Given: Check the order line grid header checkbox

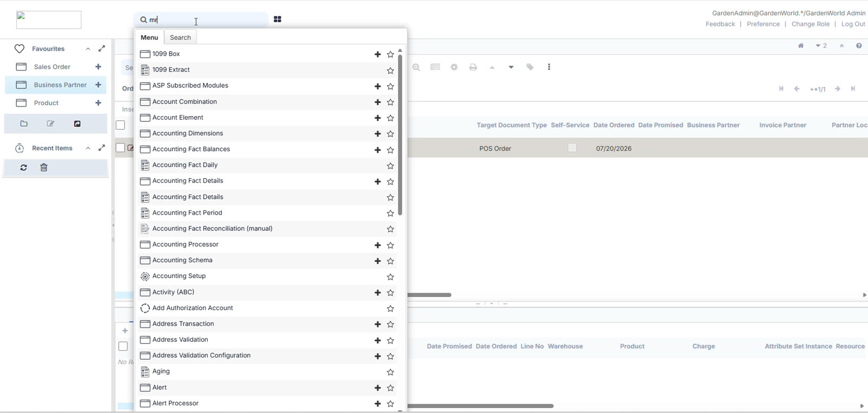Looking at the screenshot, I should point(123,346).
